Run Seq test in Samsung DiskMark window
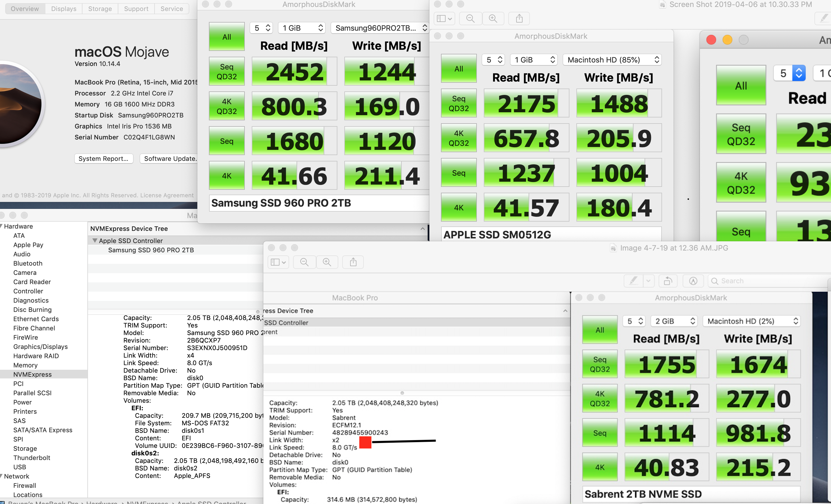Screen dimensions: 831x504 (227, 141)
